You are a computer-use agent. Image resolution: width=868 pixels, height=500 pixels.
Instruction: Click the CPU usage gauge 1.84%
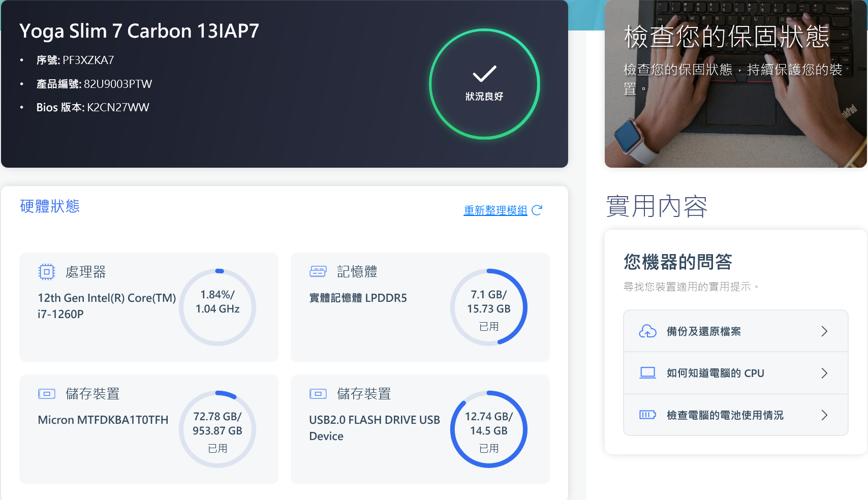pos(218,307)
